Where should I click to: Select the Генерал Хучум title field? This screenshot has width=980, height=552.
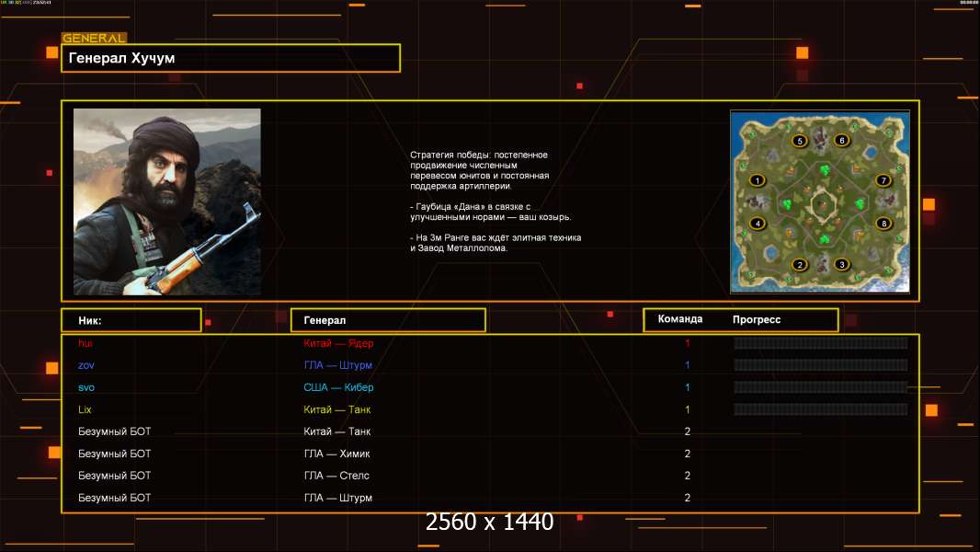(231, 58)
